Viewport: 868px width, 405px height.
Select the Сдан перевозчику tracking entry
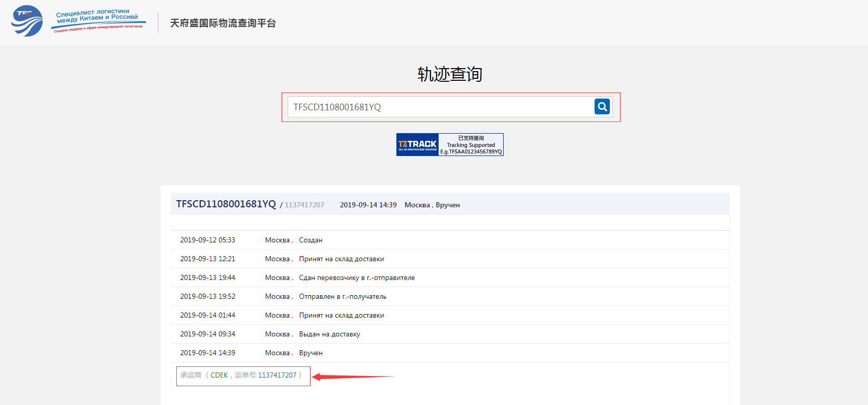click(x=356, y=278)
